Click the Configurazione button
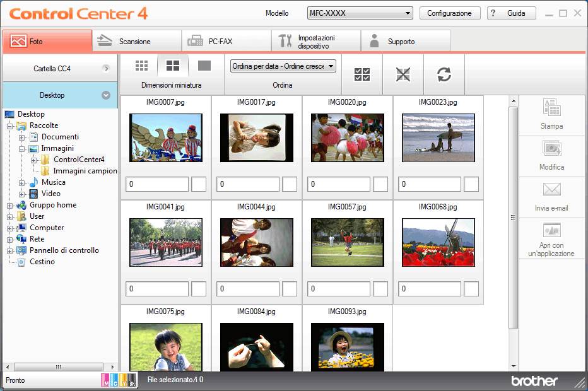The height and width of the screenshot is (391, 588). coord(450,13)
